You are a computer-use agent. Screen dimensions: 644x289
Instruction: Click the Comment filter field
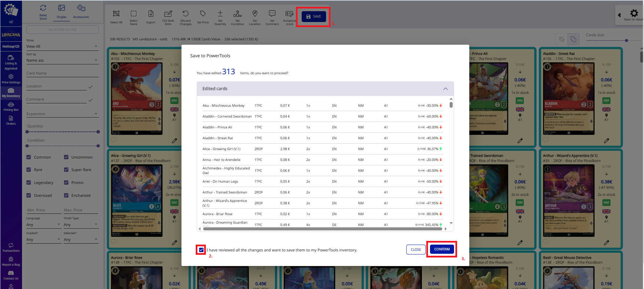click(56, 100)
